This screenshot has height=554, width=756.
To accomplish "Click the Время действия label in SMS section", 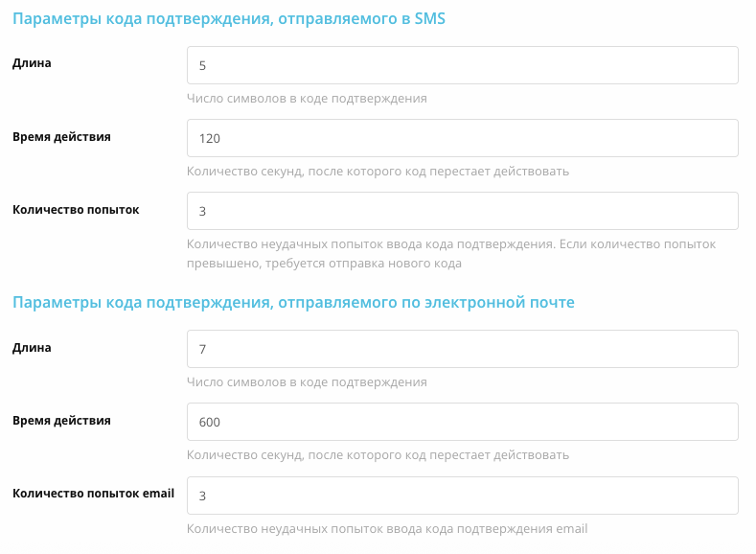I will 61,136.
